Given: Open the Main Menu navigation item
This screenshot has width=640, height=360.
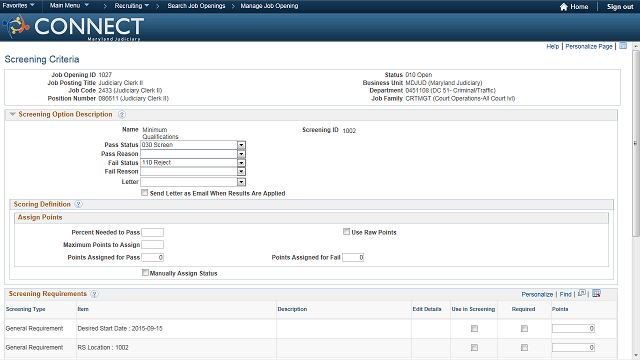Looking at the screenshot, I should (x=69, y=6).
